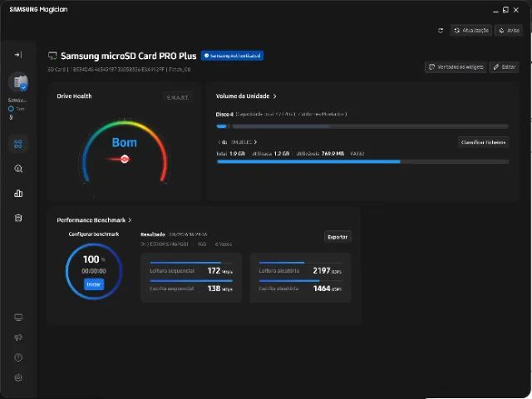Screen dimensions: 532x399
Task: Go to next volume with right chevron
Action: coord(255,142)
